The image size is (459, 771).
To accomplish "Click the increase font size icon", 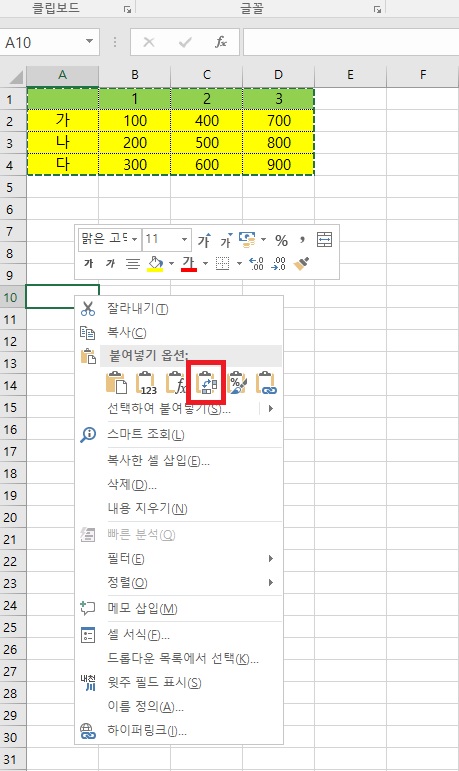I will point(204,240).
